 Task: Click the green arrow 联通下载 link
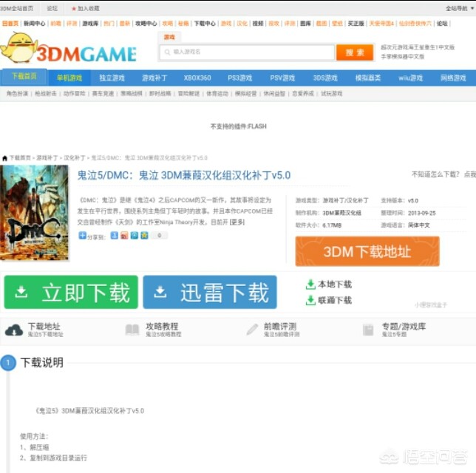pos(329,301)
